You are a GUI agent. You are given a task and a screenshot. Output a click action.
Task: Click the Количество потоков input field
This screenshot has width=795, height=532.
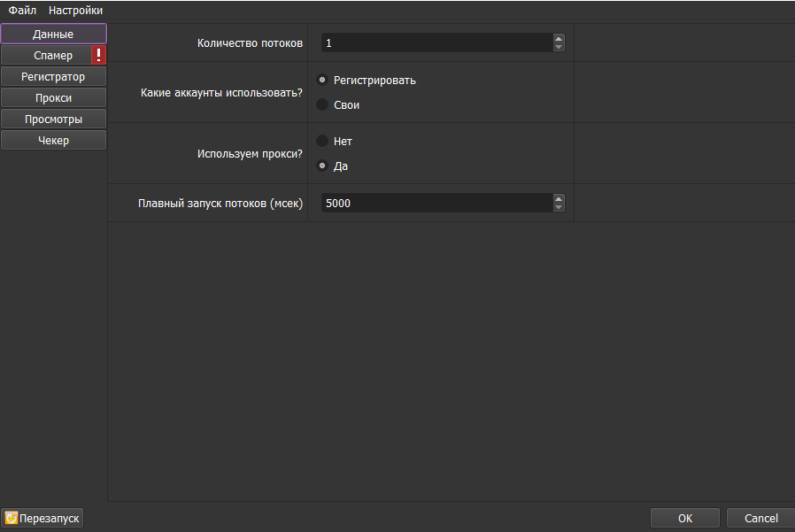coord(436,42)
